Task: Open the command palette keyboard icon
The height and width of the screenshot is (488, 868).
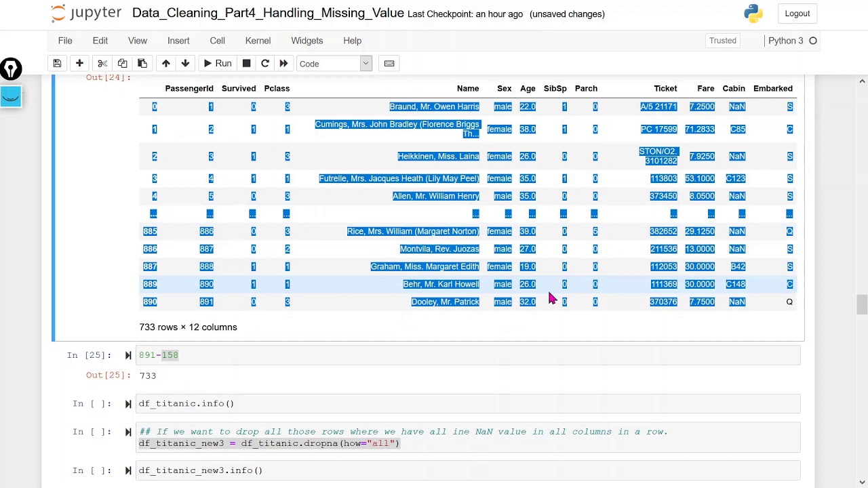Action: click(x=389, y=64)
